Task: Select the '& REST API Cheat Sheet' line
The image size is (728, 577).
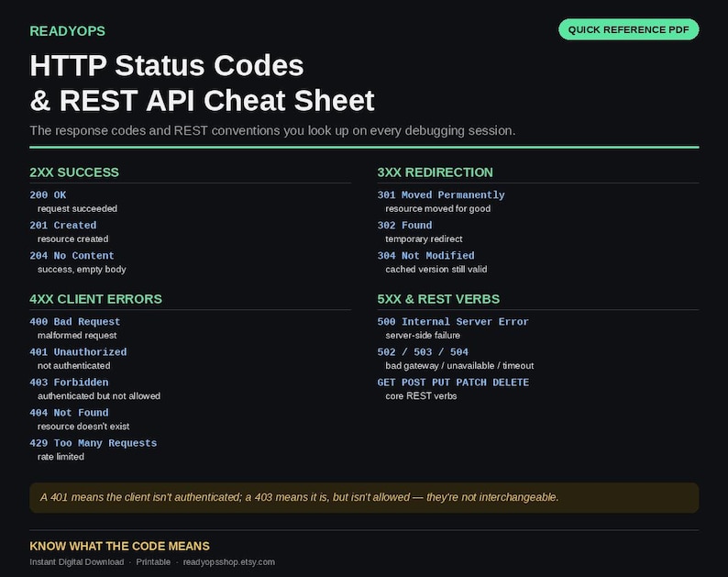Action: 202,100
